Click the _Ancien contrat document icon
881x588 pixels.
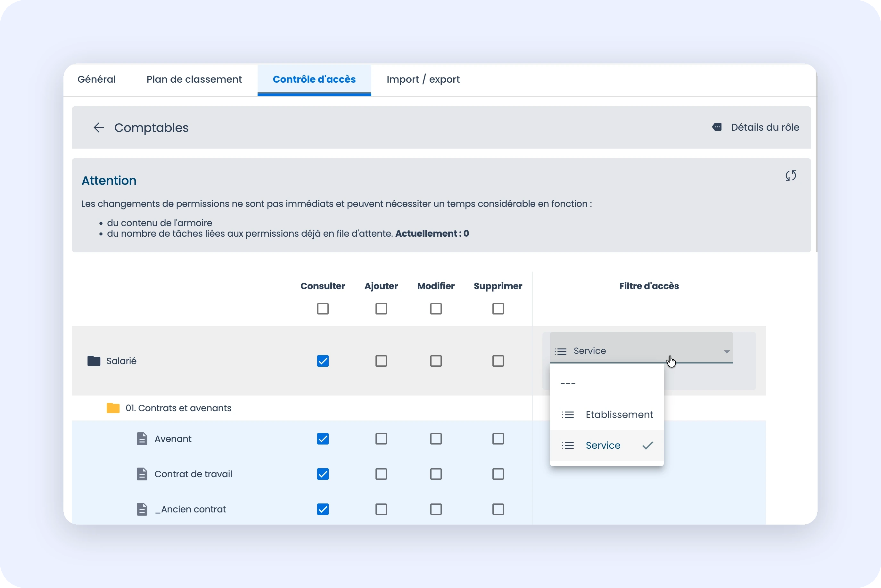pyautogui.click(x=142, y=509)
